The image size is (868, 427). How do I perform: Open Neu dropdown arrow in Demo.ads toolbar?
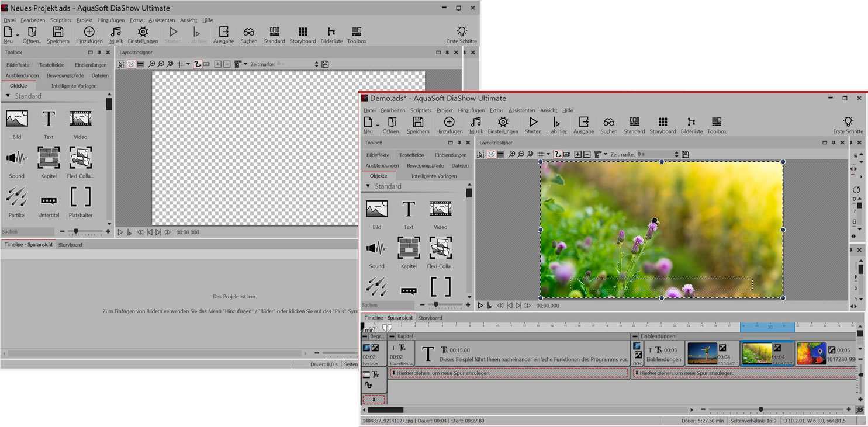(378, 125)
